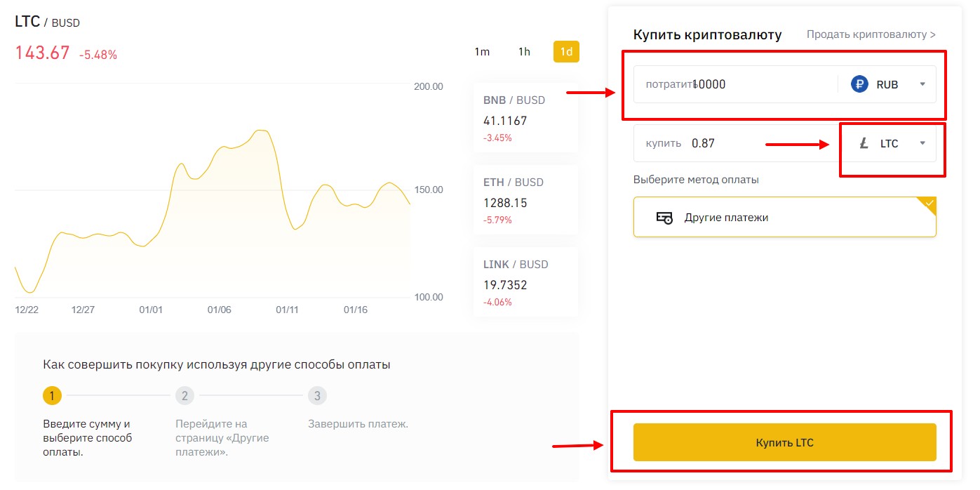
Task: Click the Litecoin icon beside LTC
Action: 864,143
